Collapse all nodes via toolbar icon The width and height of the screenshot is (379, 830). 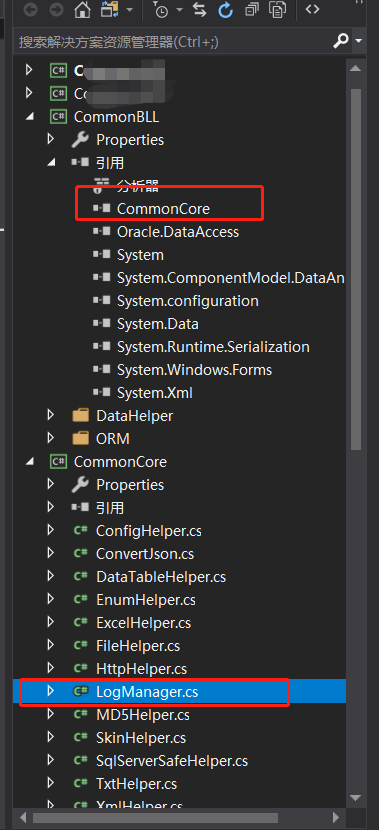tap(253, 10)
